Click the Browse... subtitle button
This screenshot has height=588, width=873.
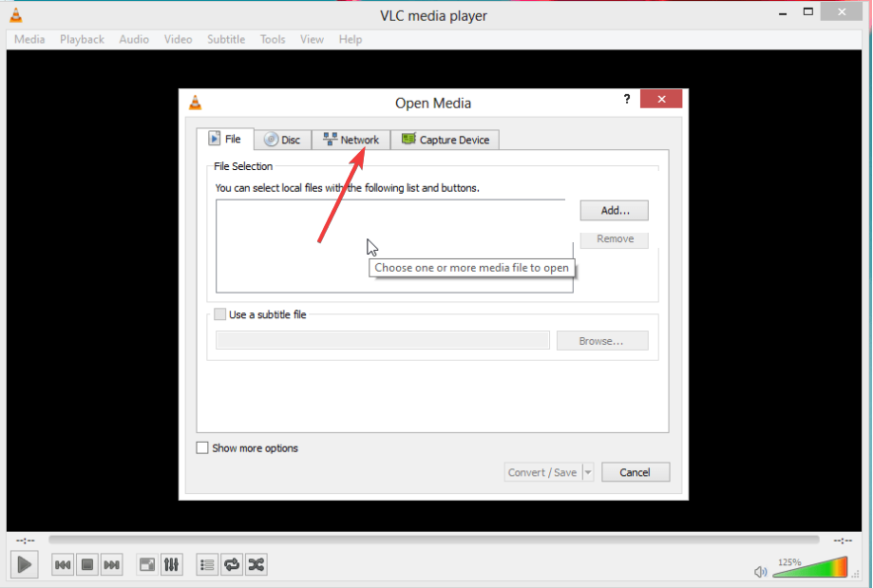click(x=602, y=341)
